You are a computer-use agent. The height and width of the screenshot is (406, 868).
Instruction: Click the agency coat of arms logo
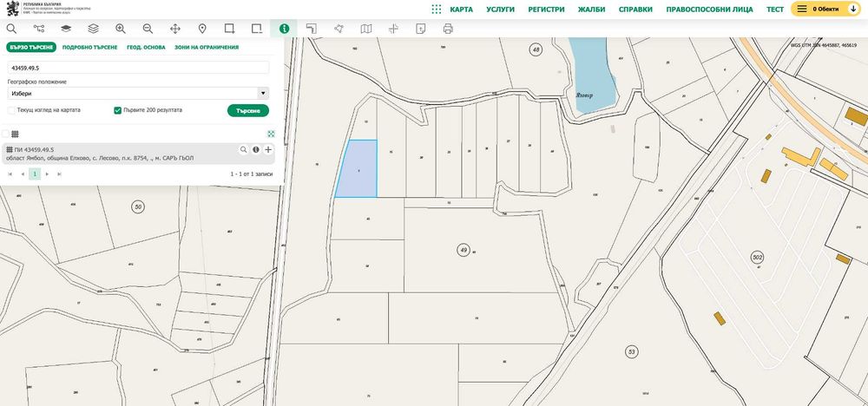coord(13,9)
